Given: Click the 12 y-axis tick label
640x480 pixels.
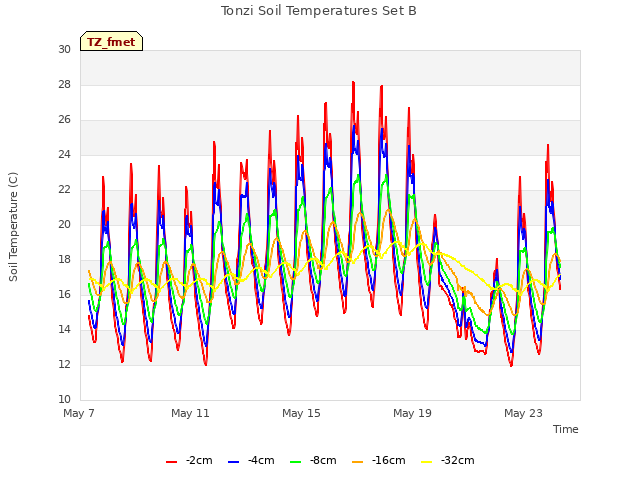Looking at the screenshot, I should (x=64, y=364).
